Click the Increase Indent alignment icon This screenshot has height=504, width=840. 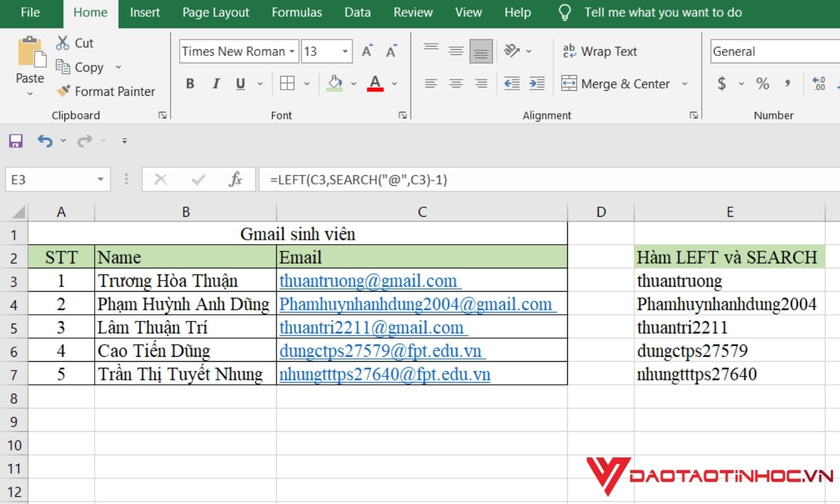coord(536,83)
